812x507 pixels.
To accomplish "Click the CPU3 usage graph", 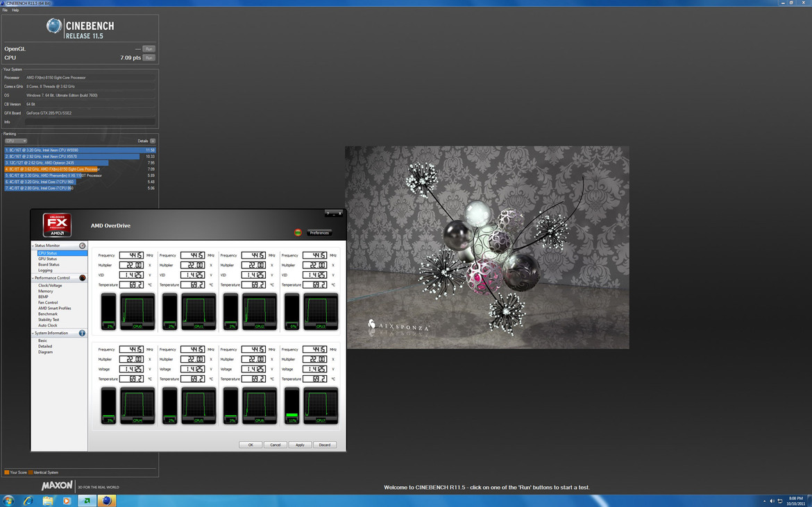I will 321,311.
